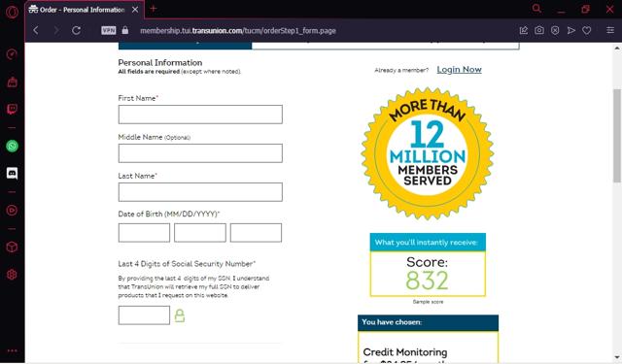Open the shopping bag icon in sidebar

pyautogui.click(x=12, y=82)
